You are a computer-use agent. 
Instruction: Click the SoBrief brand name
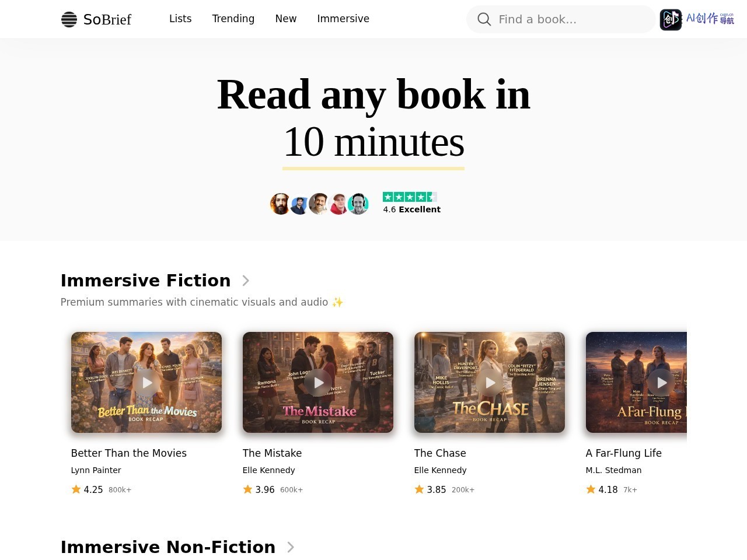tap(107, 20)
